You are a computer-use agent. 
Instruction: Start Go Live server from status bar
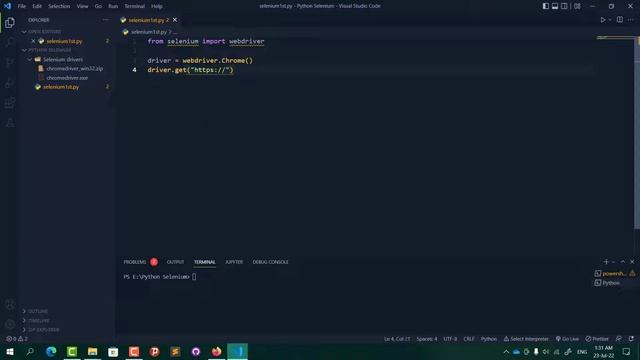pyautogui.click(x=567, y=339)
